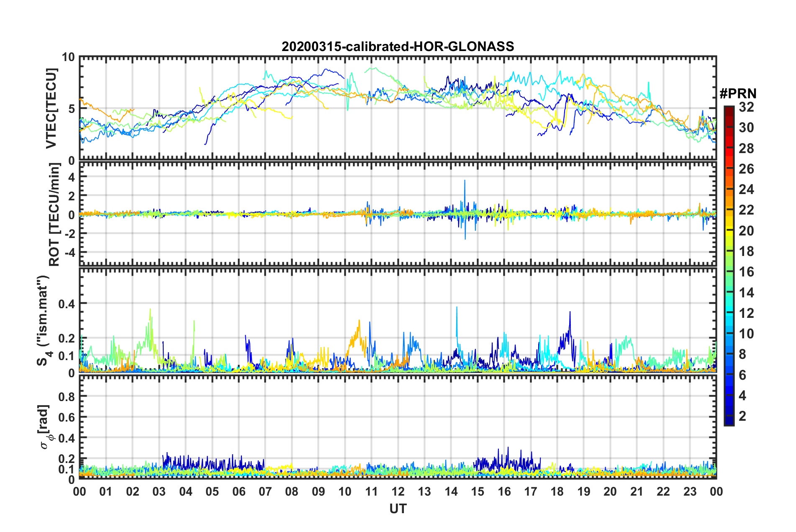Click the sigma-phi axis tick label 0.4

pyautogui.click(x=67, y=438)
